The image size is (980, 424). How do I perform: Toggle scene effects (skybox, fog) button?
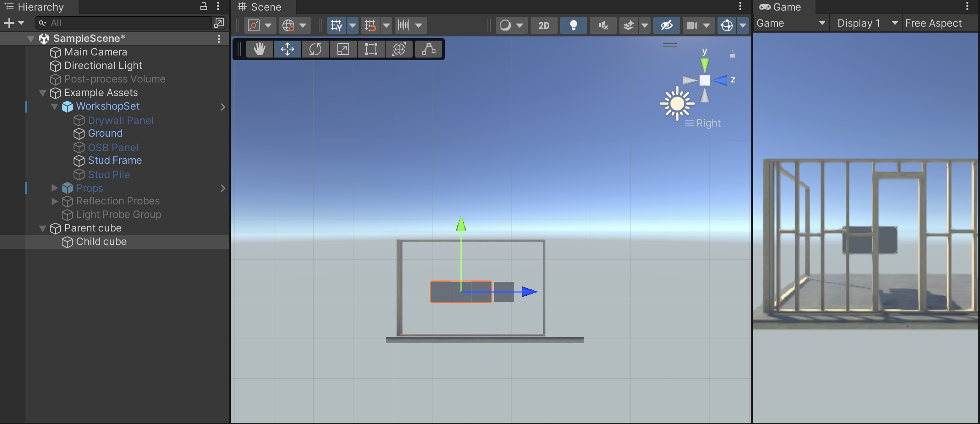[x=629, y=25]
